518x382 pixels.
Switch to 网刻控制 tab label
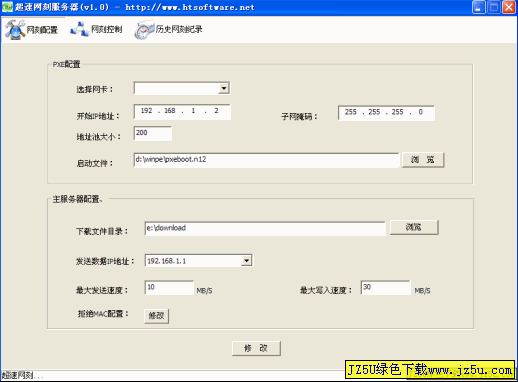[107, 29]
